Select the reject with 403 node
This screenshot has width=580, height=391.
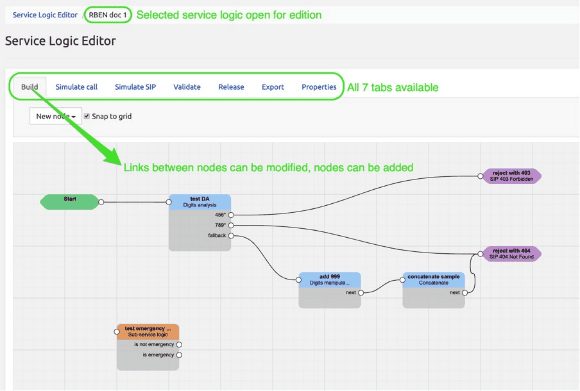(x=512, y=176)
